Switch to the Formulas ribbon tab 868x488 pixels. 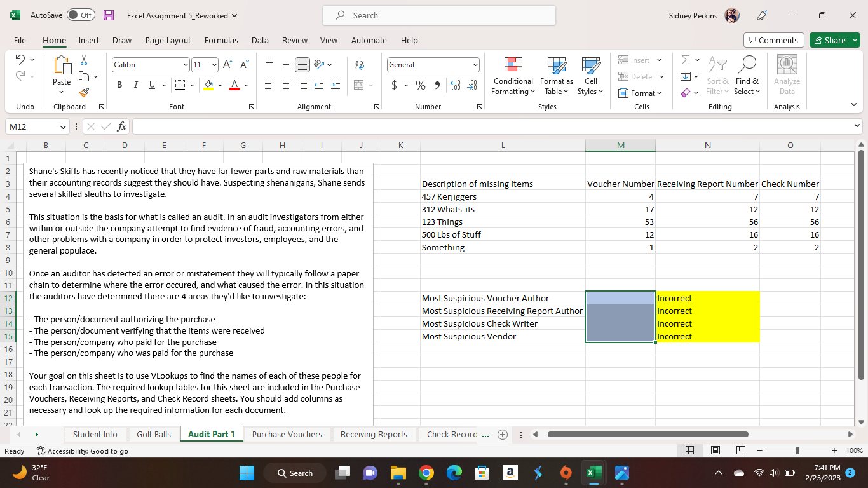(x=221, y=40)
